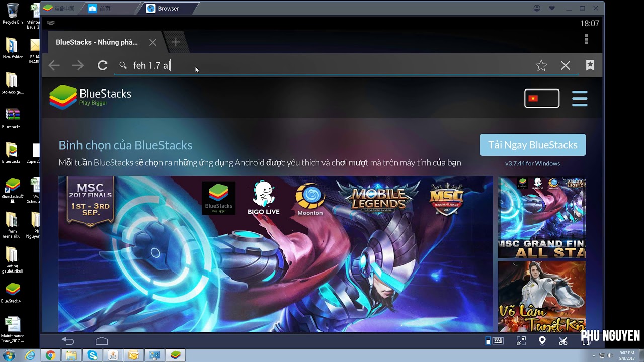Open bookmarks via the bookmark ribbon icon

point(590,65)
